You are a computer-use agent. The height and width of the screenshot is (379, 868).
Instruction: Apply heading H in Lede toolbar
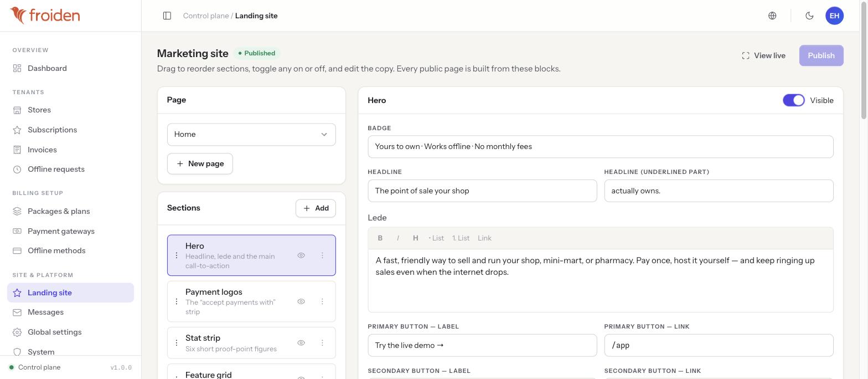(416, 238)
